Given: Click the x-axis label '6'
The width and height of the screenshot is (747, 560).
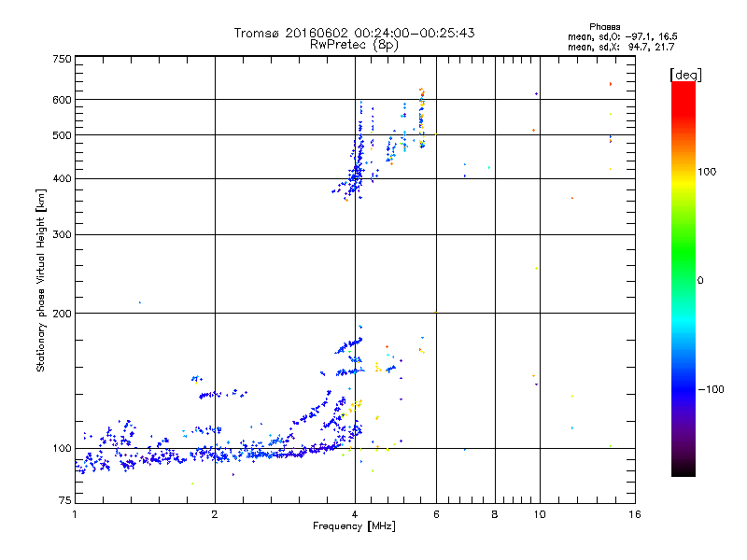Looking at the screenshot, I should [436, 514].
